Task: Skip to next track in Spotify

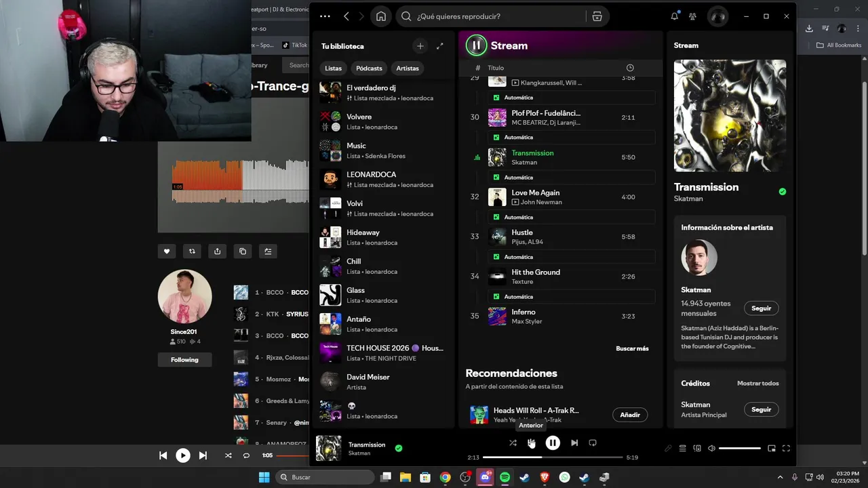Action: (x=574, y=443)
